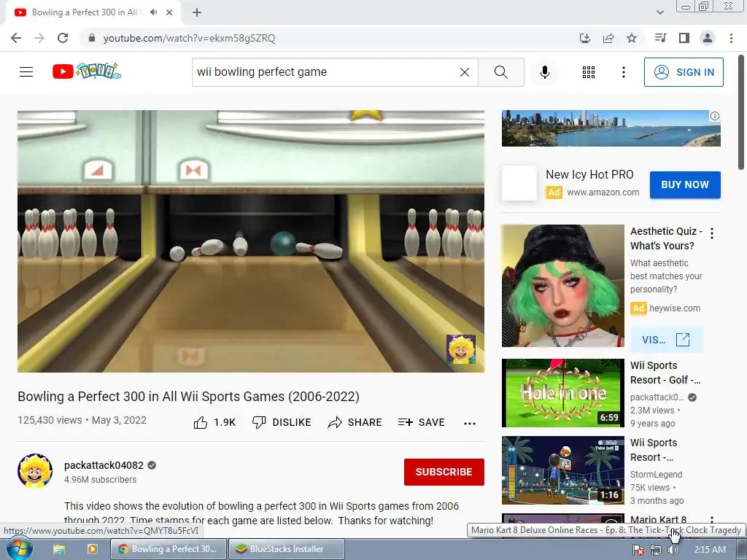Image resolution: width=747 pixels, height=560 pixels.
Task: Click the video player to pause
Action: tap(251, 241)
